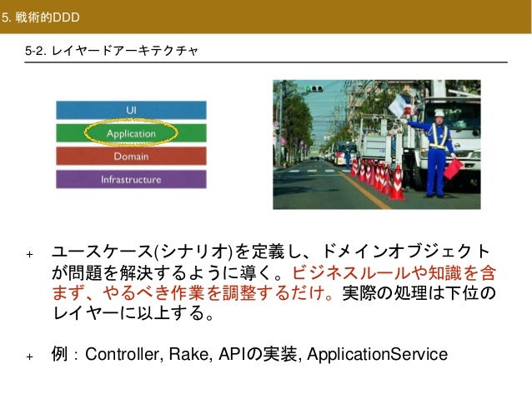Click the plus bullet before '例'

(29, 357)
